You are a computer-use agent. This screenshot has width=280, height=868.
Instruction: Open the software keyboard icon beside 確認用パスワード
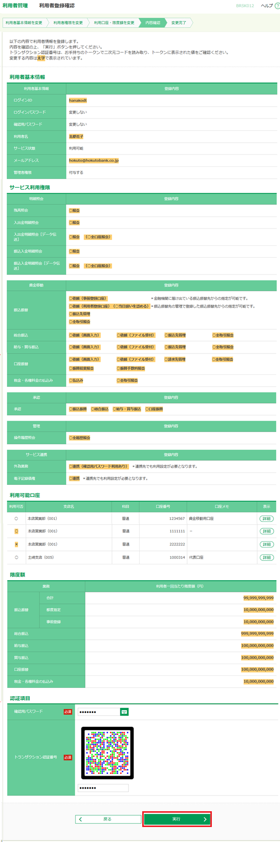(x=124, y=711)
